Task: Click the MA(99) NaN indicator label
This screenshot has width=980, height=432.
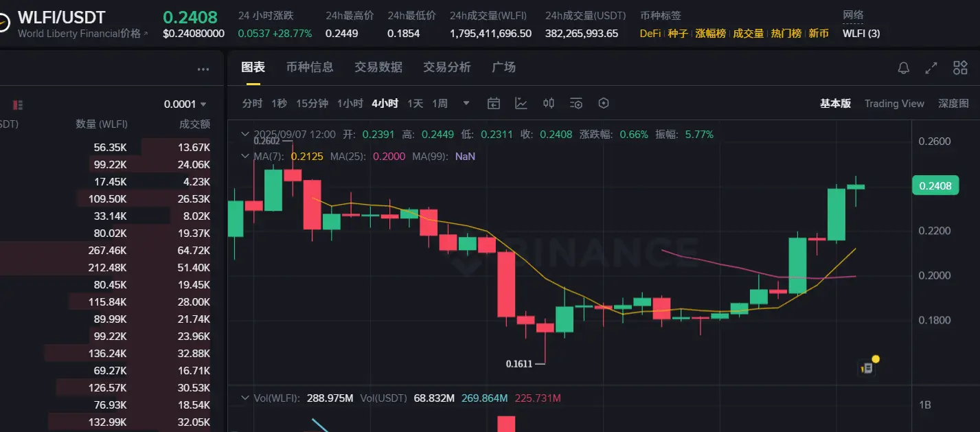Action: [444, 157]
